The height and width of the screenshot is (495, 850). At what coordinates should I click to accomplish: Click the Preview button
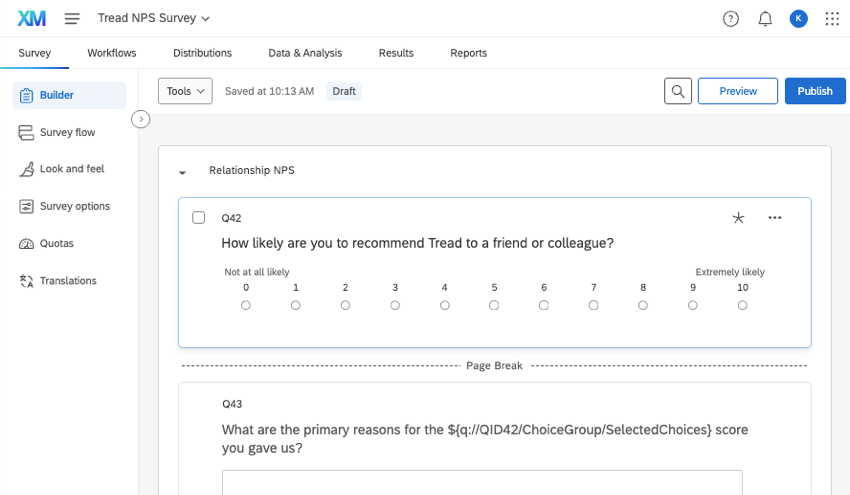(738, 91)
